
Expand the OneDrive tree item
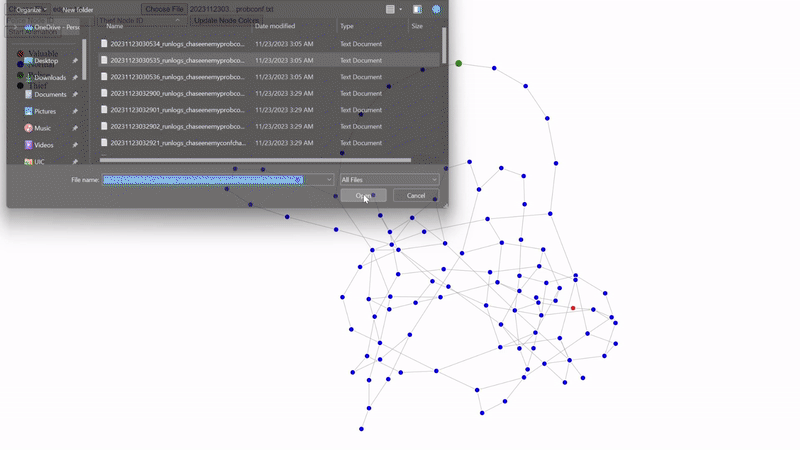click(15, 27)
